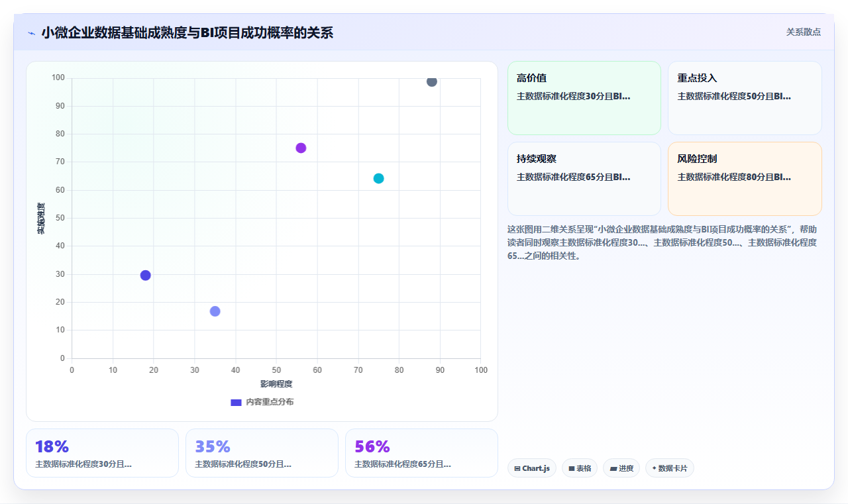Viewport: 848px width, 504px height.
Task: Select the gray scatter point at 88
Action: (432, 81)
